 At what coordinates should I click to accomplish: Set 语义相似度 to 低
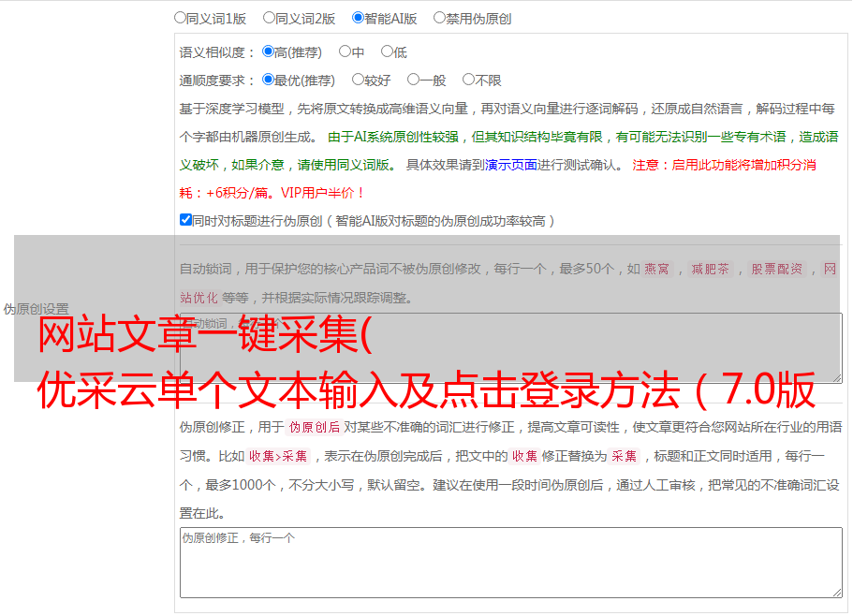click(x=388, y=51)
